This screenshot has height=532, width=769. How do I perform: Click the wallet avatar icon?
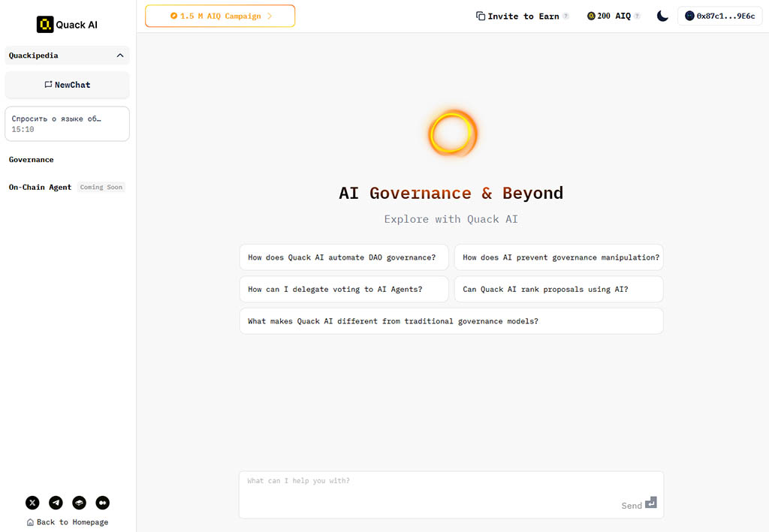(689, 17)
